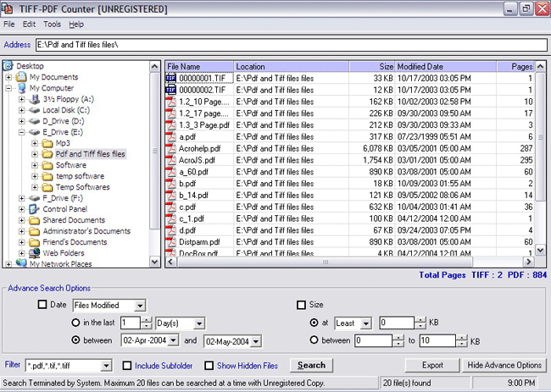Select the Mp3 folder icon in tree
This screenshot has height=392, width=551.
tap(47, 143)
